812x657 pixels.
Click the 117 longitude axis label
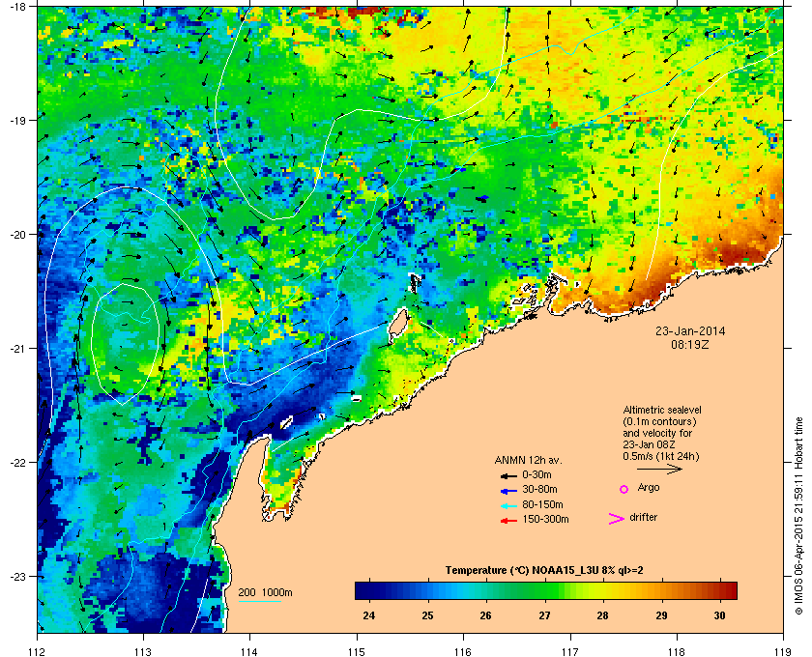[570, 651]
